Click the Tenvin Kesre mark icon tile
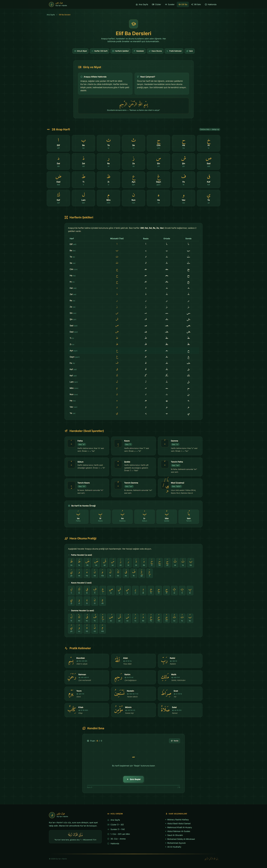The height and width of the screenshot is (868, 267). tap(71, 485)
